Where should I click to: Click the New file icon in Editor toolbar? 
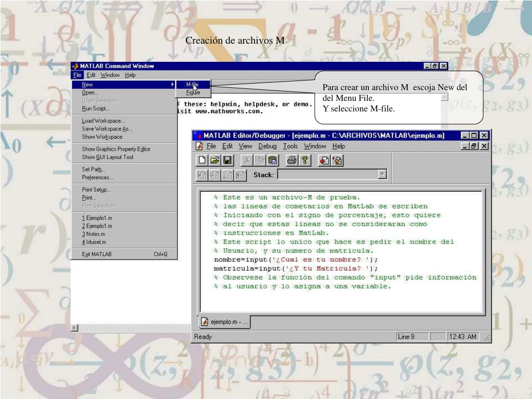[x=202, y=160]
